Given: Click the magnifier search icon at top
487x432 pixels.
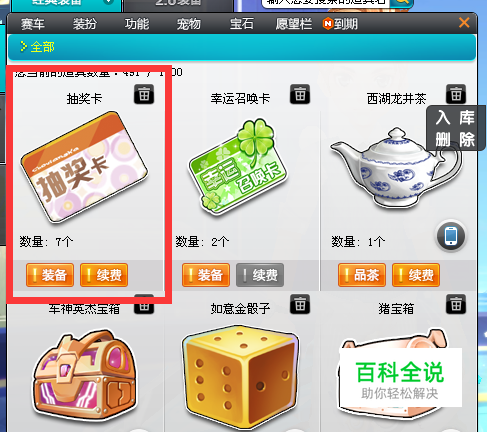Looking at the screenshot, I should pyautogui.click(x=402, y=3).
